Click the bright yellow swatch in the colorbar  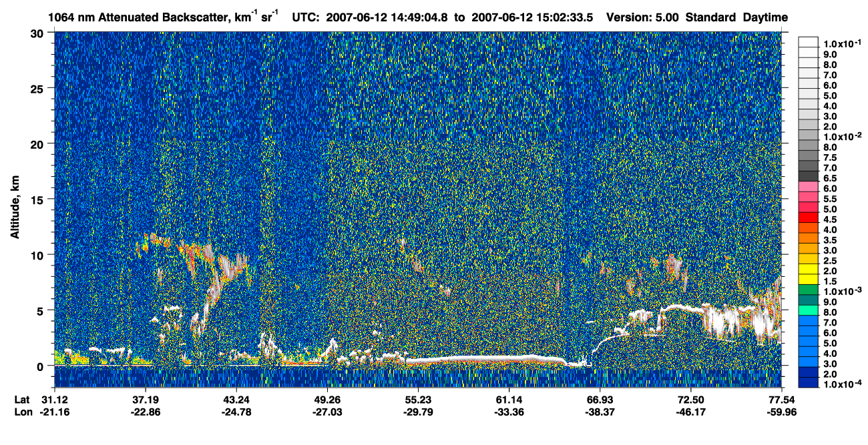coord(809,269)
